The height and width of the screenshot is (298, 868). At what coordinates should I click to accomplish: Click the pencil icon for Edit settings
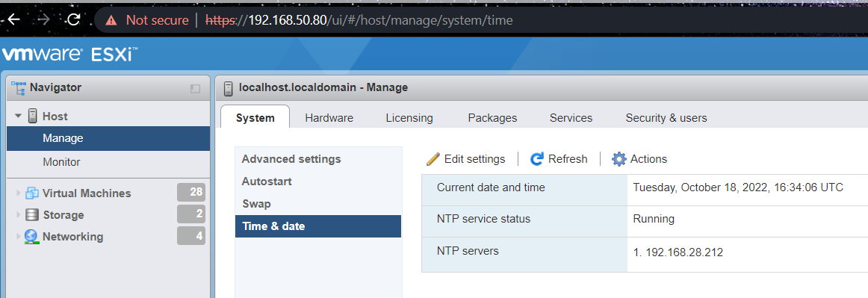433,159
